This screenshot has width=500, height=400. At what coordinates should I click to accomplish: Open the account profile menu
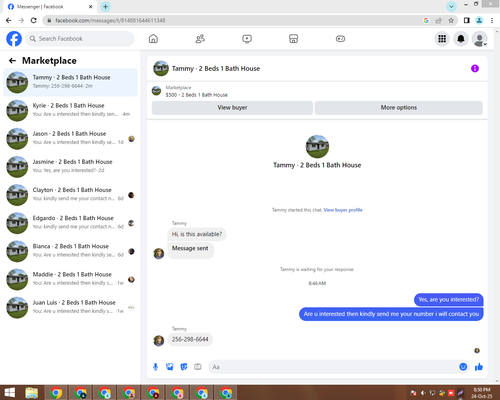click(480, 39)
